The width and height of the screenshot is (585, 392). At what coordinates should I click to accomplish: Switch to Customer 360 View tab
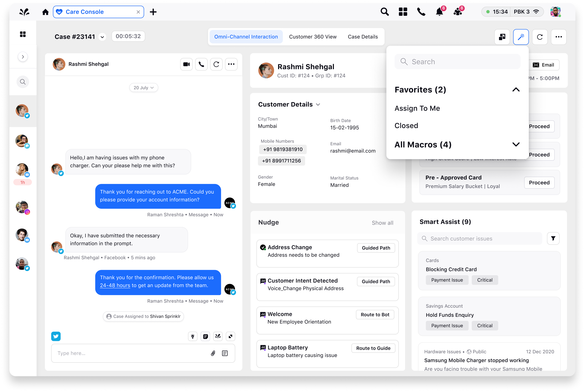tap(313, 37)
